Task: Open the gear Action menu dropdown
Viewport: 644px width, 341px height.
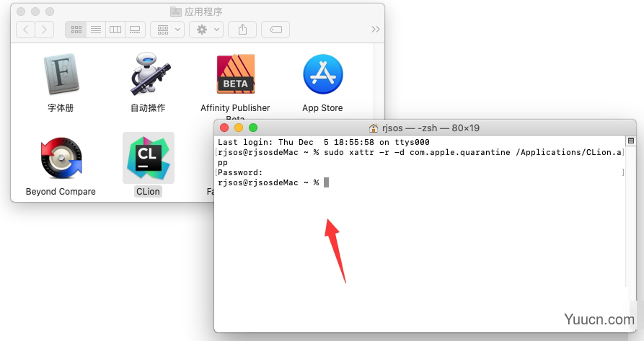Action: click(x=206, y=30)
